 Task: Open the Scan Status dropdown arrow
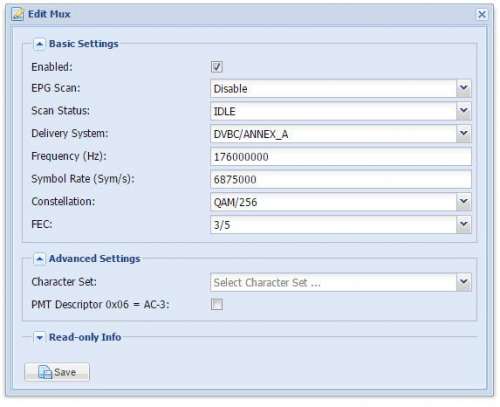pyautogui.click(x=463, y=111)
